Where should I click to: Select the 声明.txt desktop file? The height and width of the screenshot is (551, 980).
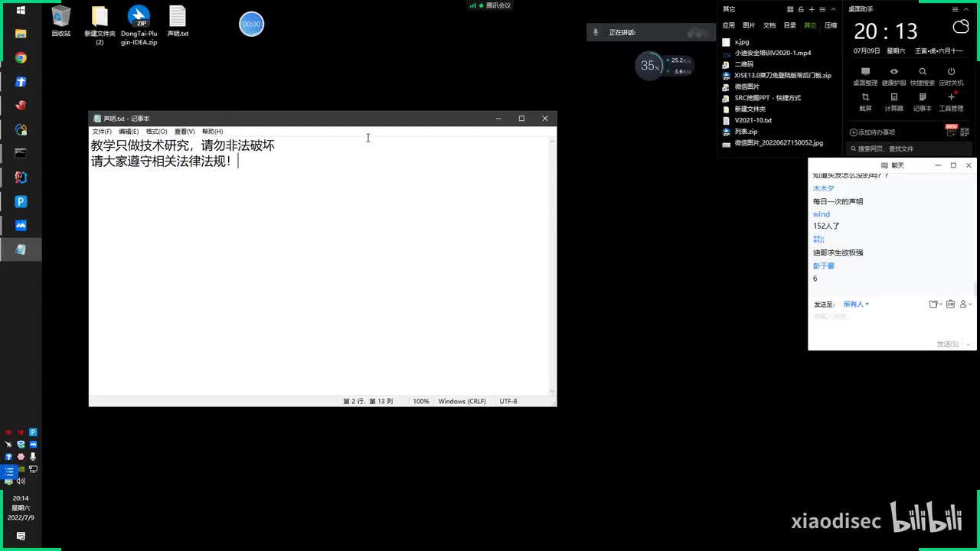(x=178, y=21)
